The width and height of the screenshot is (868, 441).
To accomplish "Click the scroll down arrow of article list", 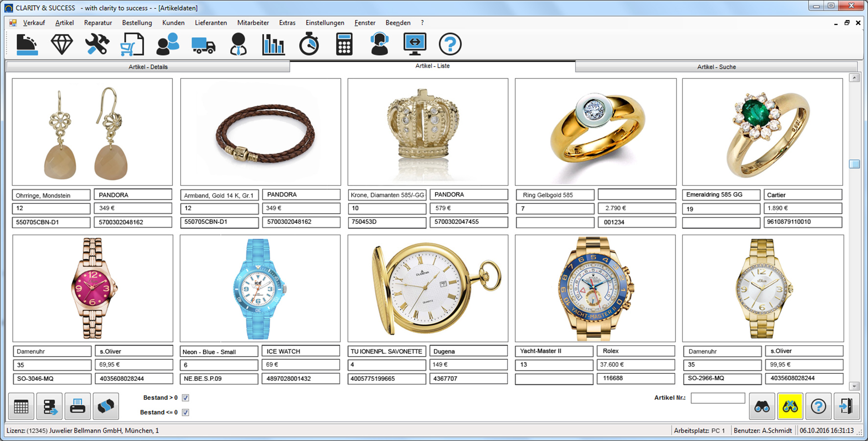I will (x=854, y=386).
